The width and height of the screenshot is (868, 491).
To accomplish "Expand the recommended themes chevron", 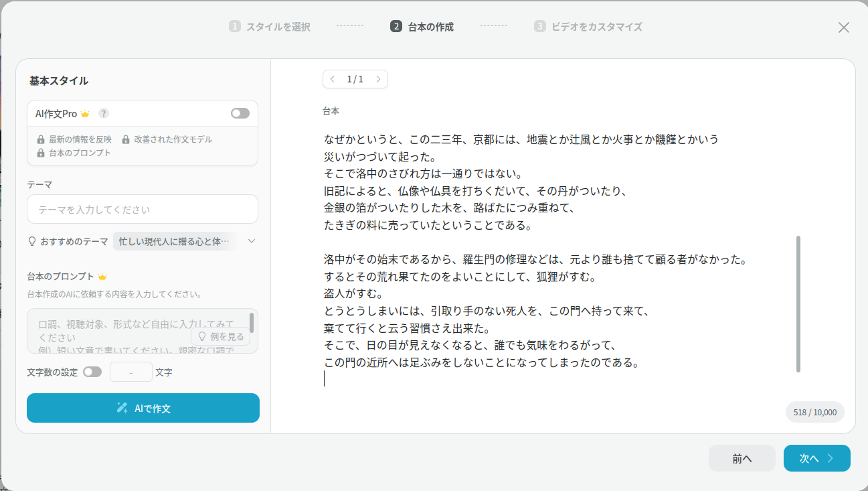I will point(252,241).
